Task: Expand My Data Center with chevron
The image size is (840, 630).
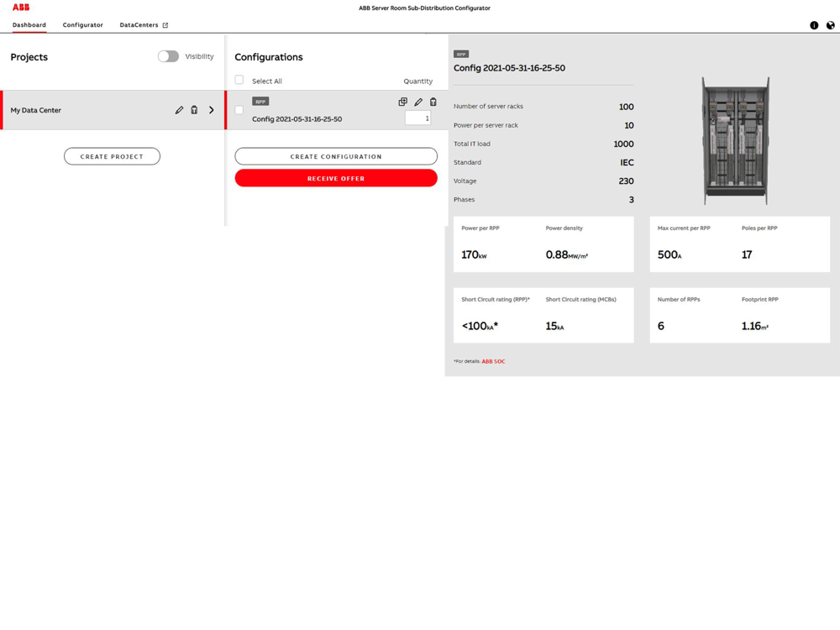Action: [212, 110]
